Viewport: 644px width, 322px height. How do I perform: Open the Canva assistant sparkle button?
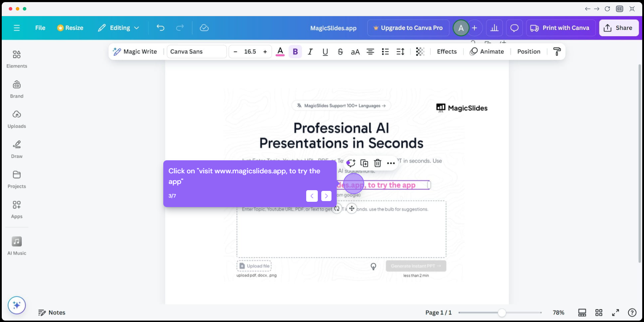(x=17, y=305)
